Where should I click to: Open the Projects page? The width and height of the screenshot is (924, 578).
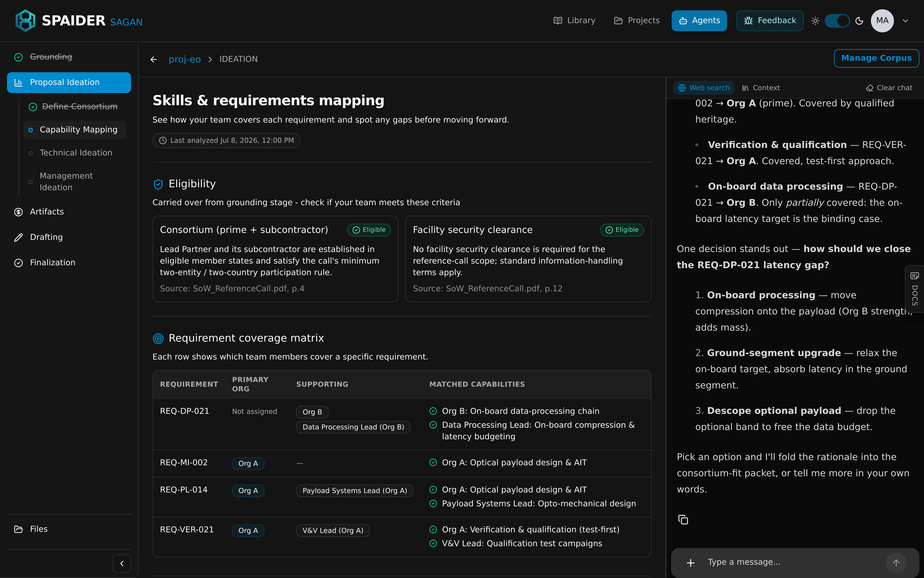tap(636, 21)
